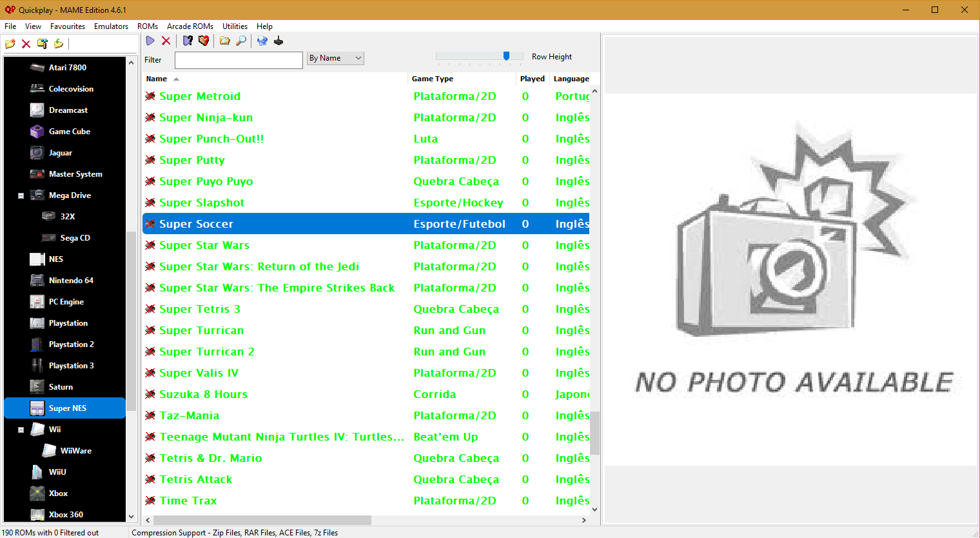Click the ROM icon beside Tetris Attack
The image size is (980, 538).
point(150,479)
